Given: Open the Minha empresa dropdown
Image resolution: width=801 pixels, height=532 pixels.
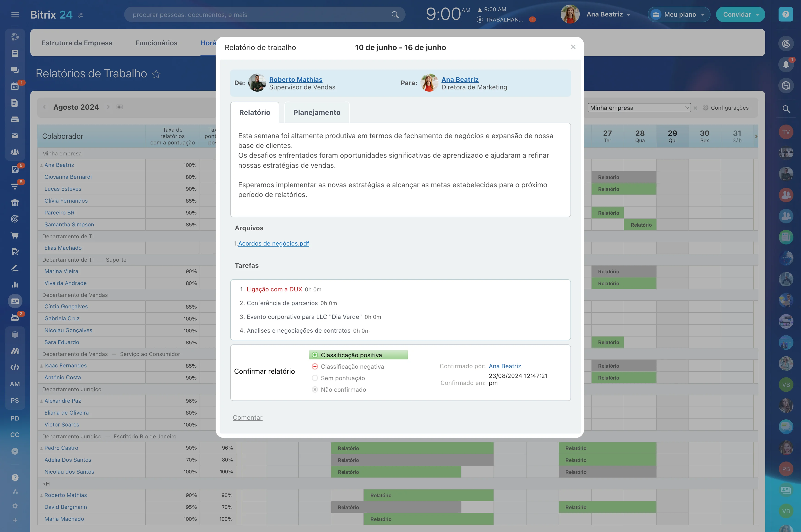Looking at the screenshot, I should (639, 108).
